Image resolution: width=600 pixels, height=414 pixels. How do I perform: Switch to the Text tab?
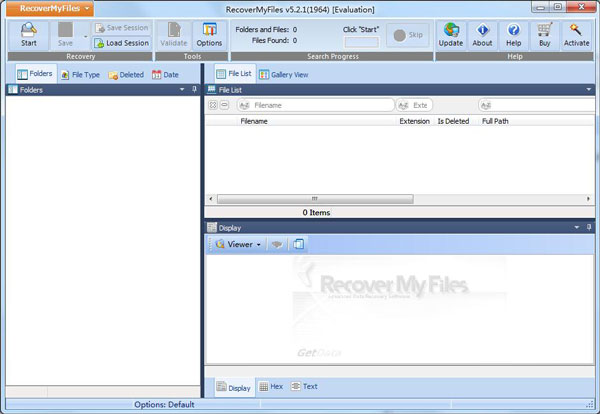click(x=304, y=387)
